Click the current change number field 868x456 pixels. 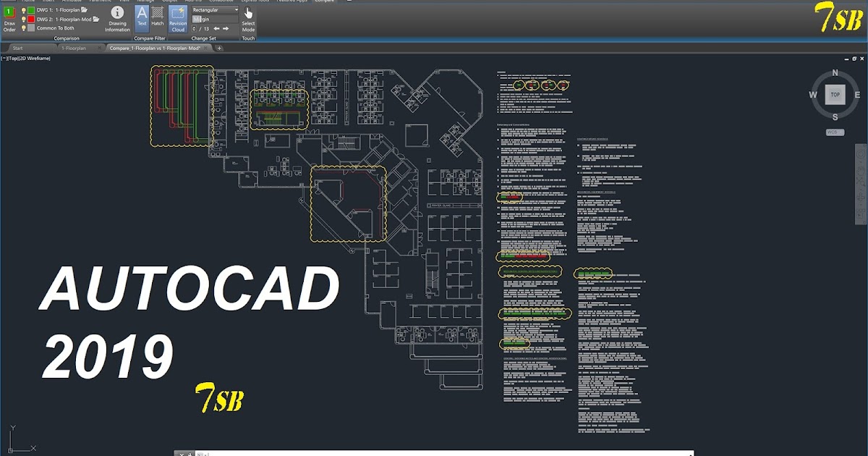coord(194,28)
